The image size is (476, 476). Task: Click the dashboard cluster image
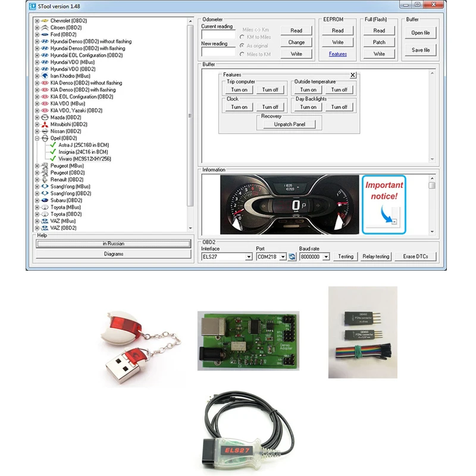290,205
